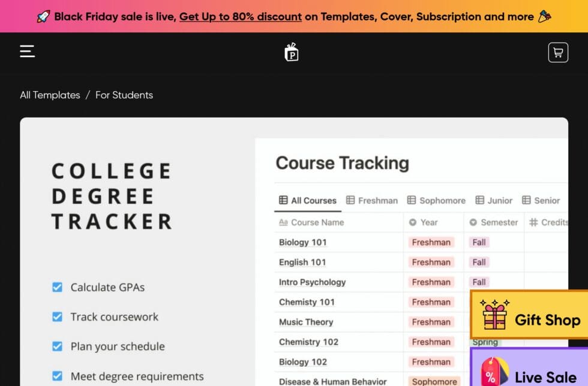Follow the Get Up to 80% discount link
The width and height of the screenshot is (588, 386).
[240, 16]
